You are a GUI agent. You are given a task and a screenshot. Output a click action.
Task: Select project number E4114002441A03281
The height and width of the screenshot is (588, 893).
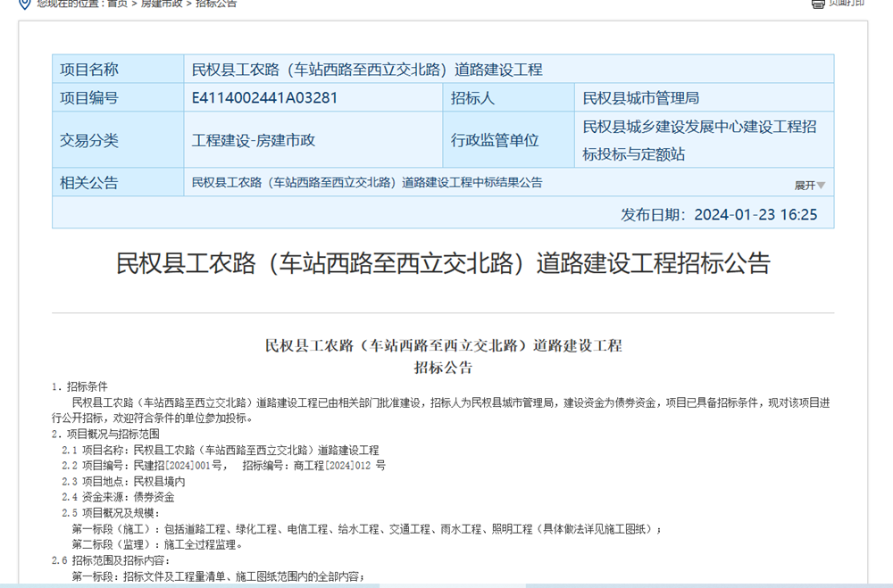265,98
